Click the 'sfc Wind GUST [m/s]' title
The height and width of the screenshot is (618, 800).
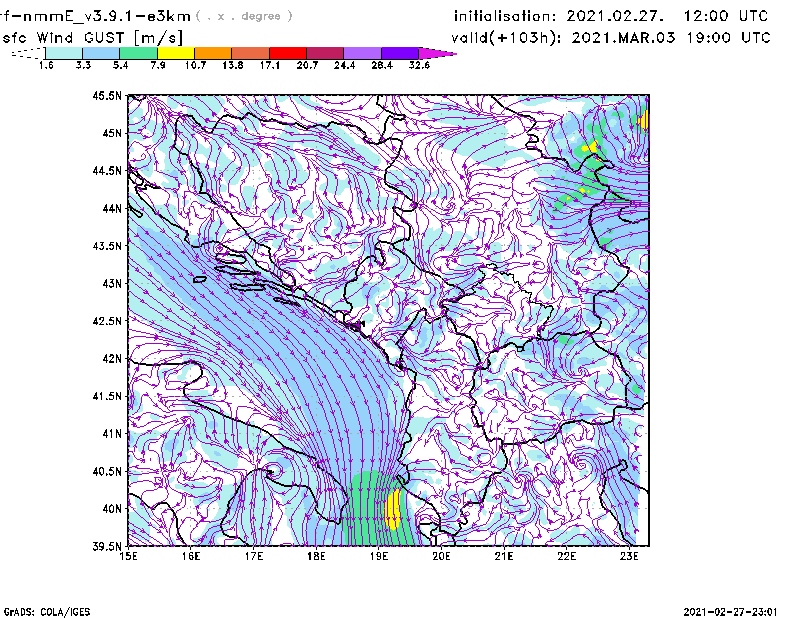(x=93, y=38)
